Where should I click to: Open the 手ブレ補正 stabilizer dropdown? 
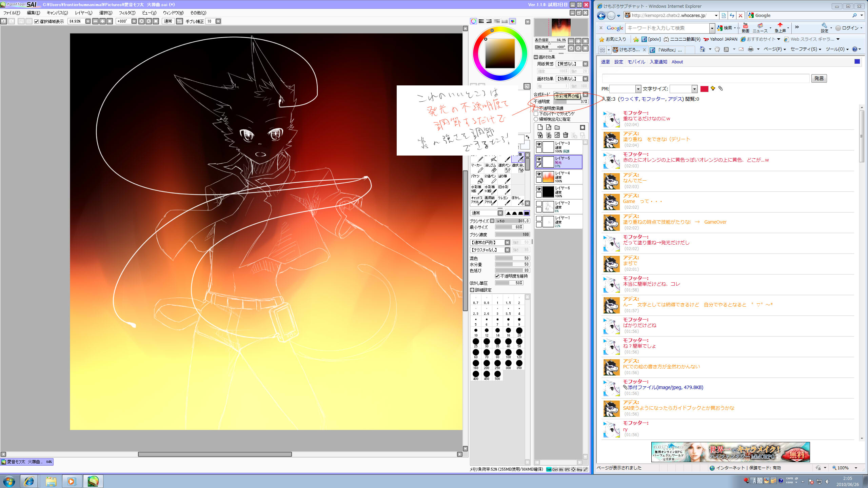point(218,21)
